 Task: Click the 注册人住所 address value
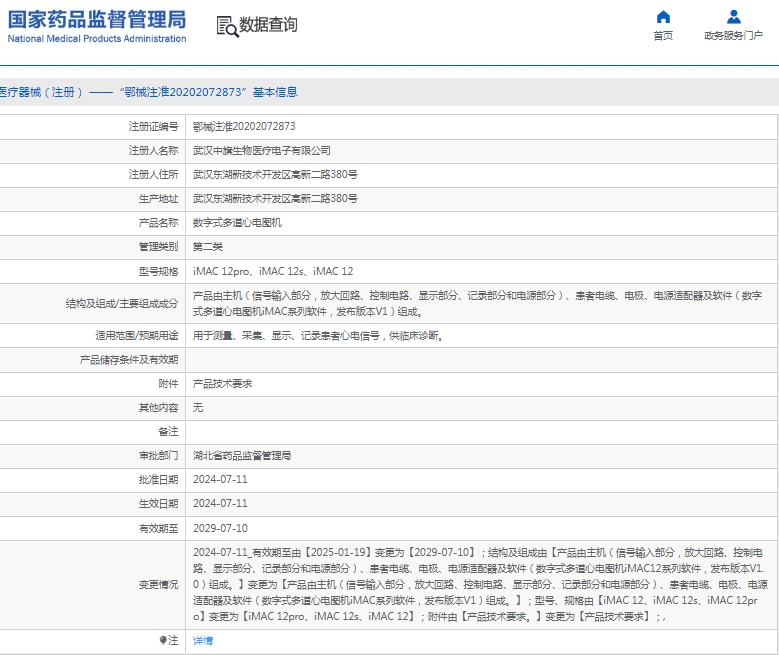pos(275,174)
